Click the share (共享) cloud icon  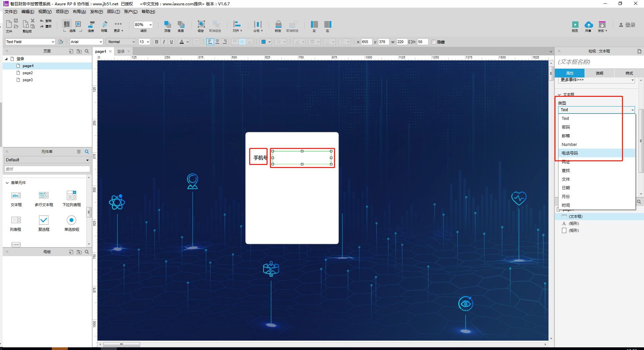[x=589, y=24]
